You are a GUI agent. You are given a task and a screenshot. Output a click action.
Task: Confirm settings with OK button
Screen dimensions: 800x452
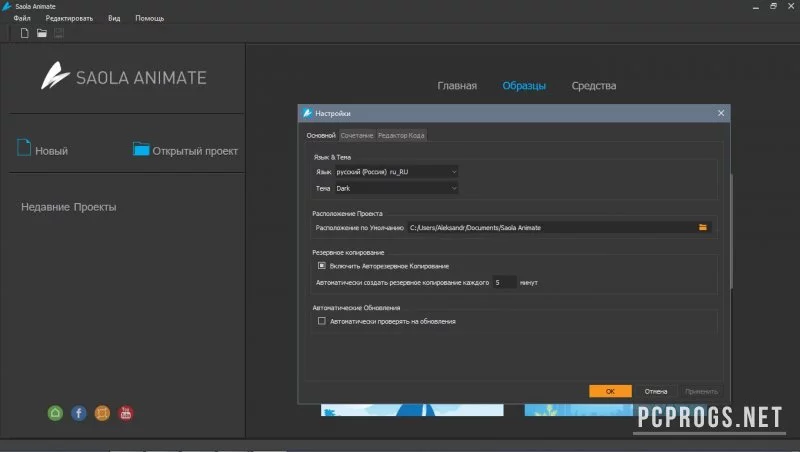[x=610, y=391]
